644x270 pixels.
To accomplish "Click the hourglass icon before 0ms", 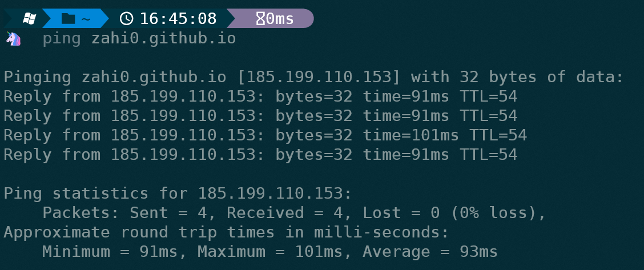I will pyautogui.click(x=260, y=19).
